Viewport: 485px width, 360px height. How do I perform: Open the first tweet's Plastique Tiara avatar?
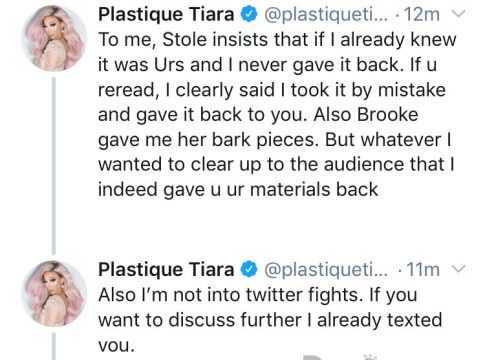click(54, 38)
